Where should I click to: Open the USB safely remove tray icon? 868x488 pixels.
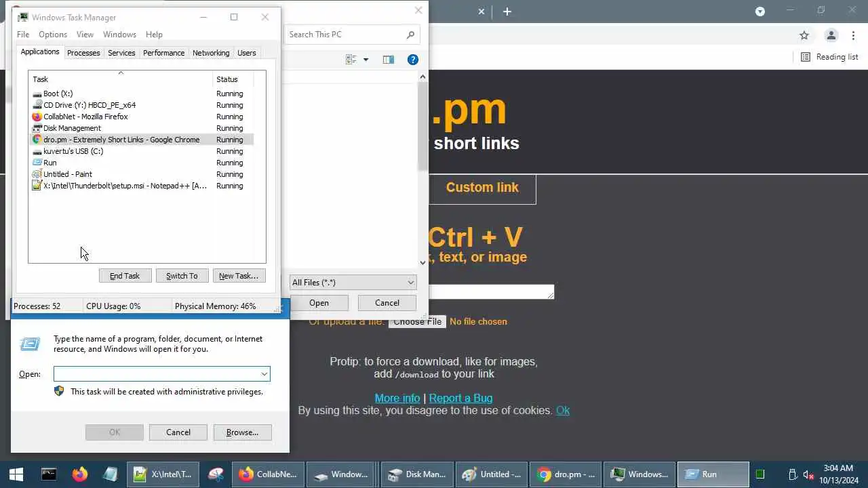[x=792, y=474]
